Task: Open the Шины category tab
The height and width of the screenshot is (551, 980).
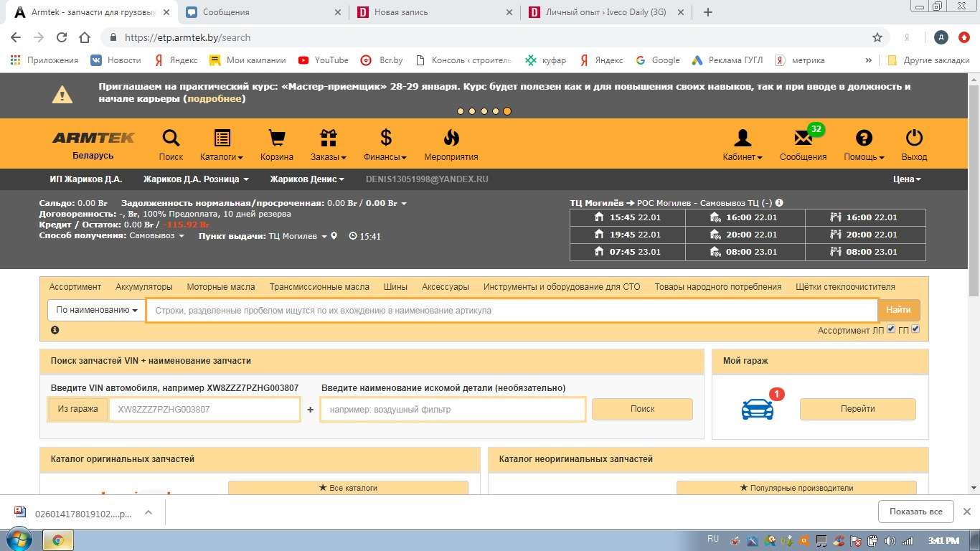Action: pos(395,287)
